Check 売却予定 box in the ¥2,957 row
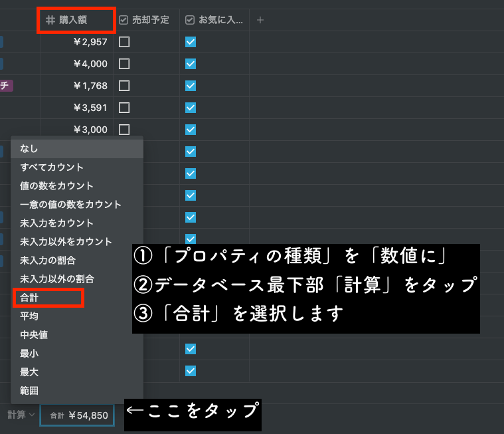 tap(124, 42)
